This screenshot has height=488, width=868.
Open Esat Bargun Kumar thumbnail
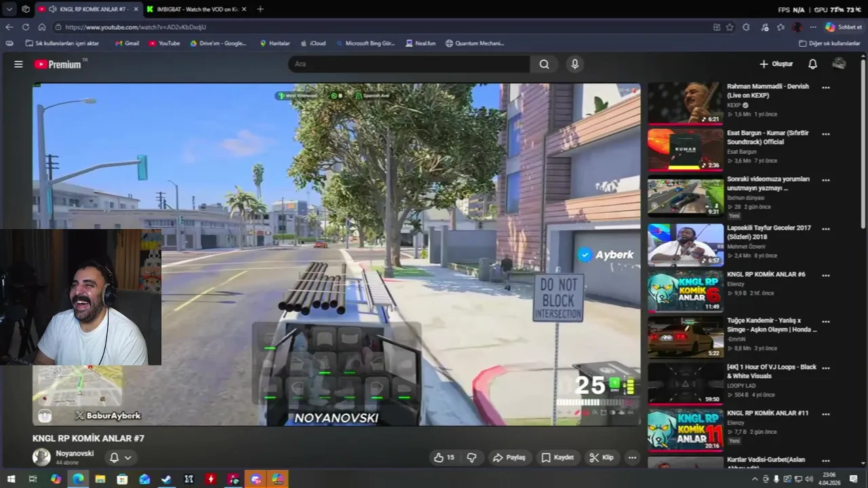pyautogui.click(x=685, y=150)
